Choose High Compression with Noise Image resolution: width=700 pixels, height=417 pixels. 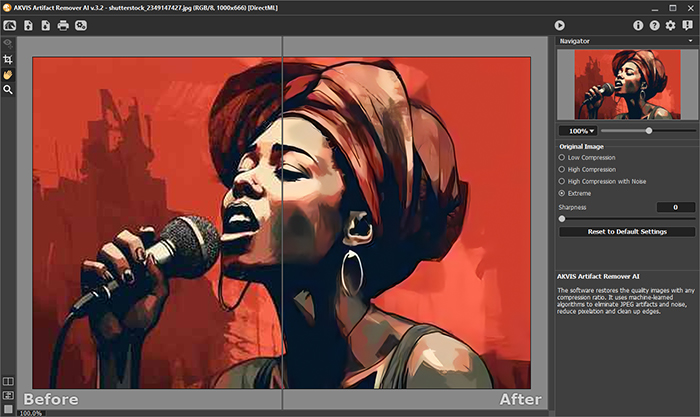562,181
